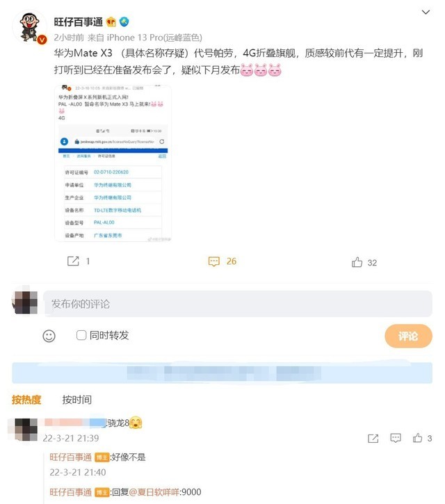Open the post options chevron menu

coord(426,13)
